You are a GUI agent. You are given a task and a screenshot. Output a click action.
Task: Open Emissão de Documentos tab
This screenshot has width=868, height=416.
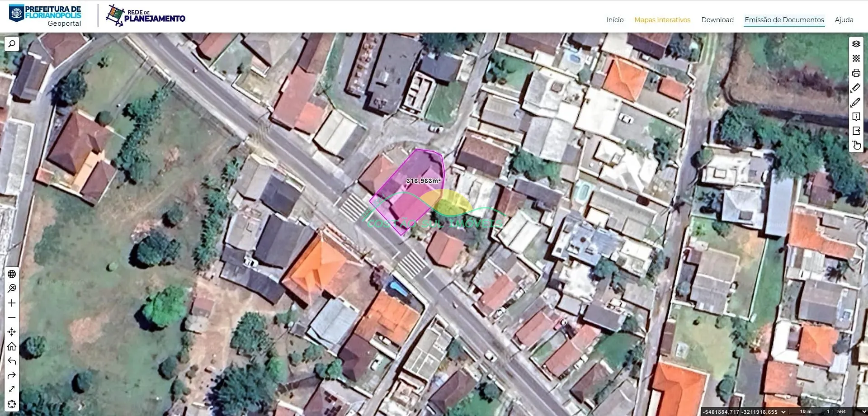pos(784,20)
